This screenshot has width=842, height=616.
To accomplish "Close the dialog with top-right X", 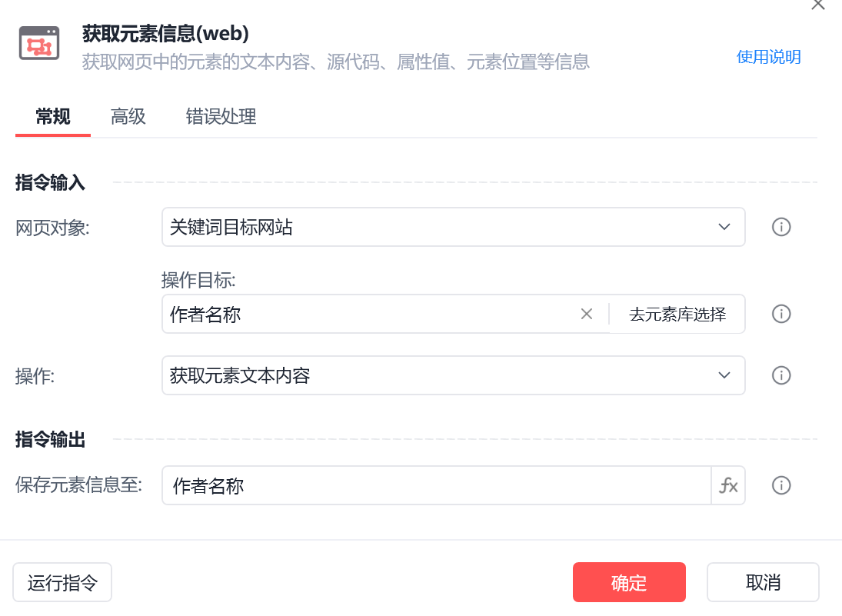I will point(818,5).
